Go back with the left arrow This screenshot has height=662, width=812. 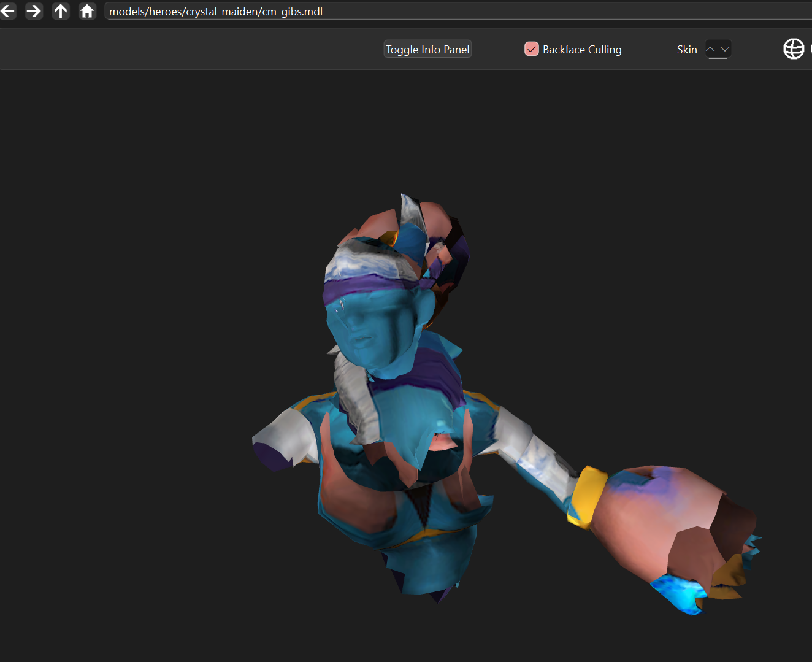pos(7,11)
